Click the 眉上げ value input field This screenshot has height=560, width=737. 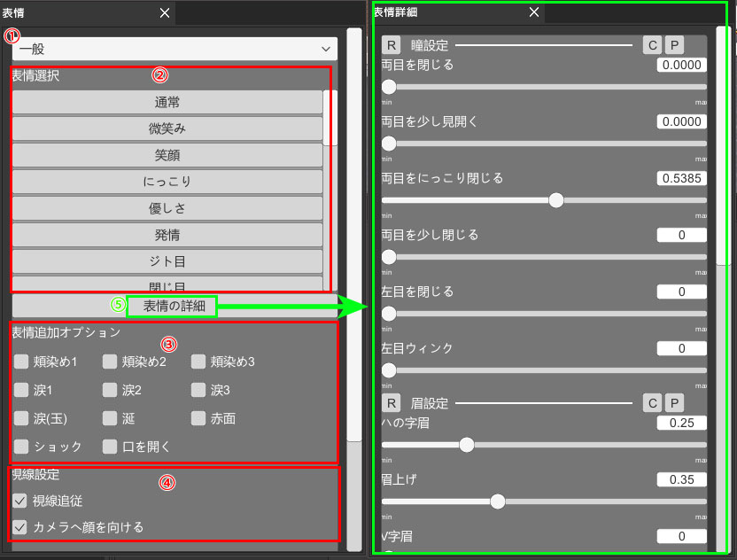(x=681, y=479)
